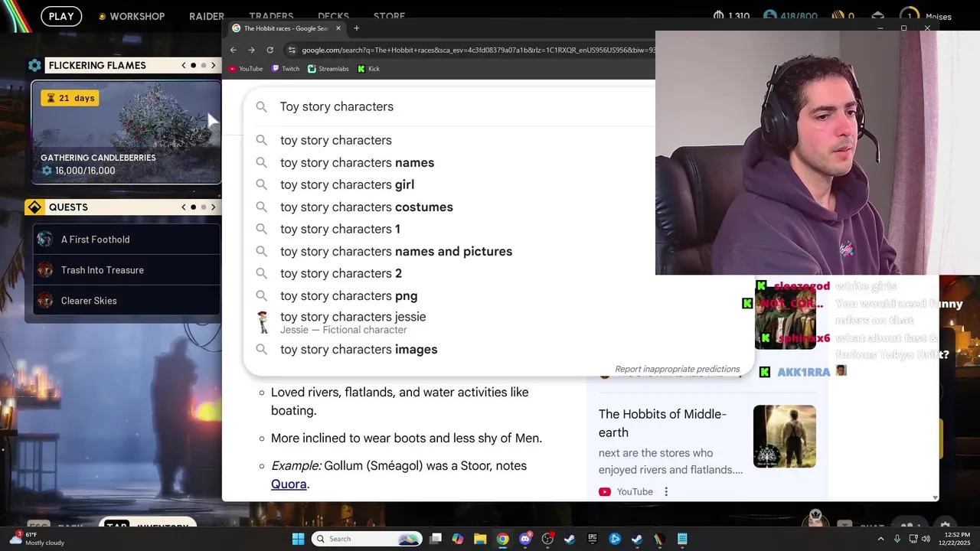
Task: Go to previous Quests page
Action: pyautogui.click(x=184, y=207)
